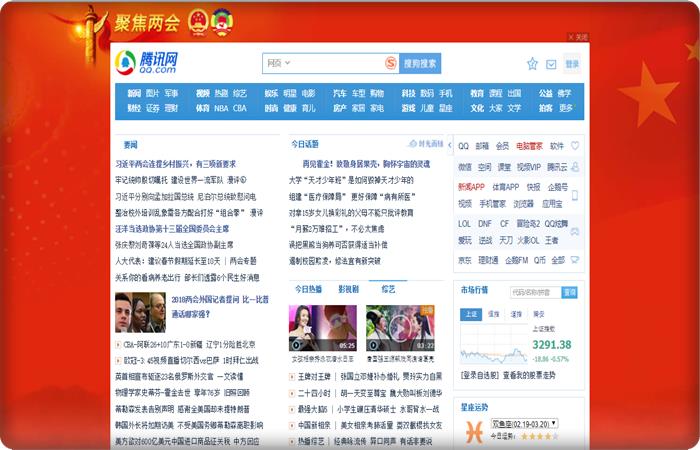Click the 市场行情 heading

pyautogui.click(x=474, y=290)
